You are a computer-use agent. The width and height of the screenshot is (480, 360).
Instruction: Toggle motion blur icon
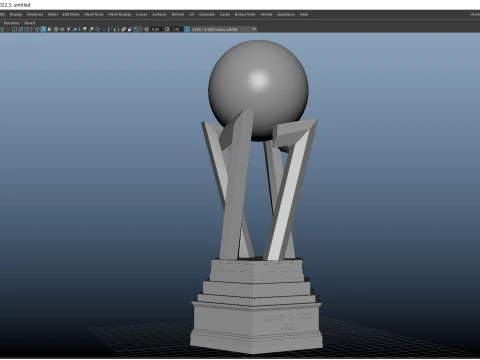click(x=91, y=29)
